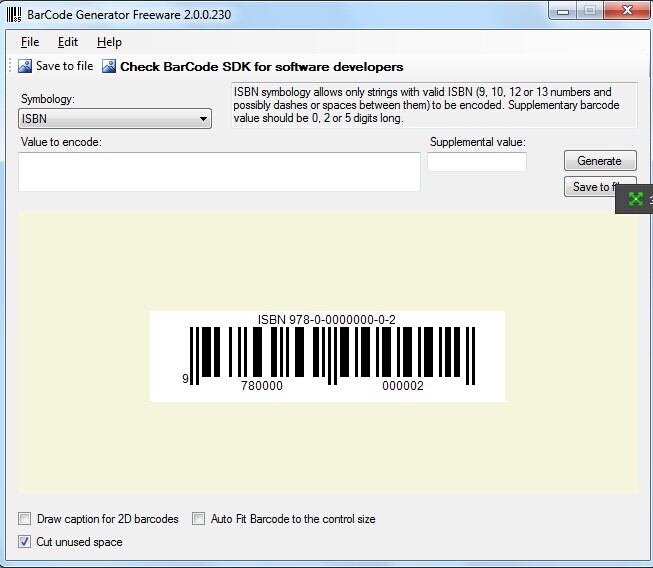Open Check BarCode SDK for software developers link
653x568 pixels.
click(262, 67)
